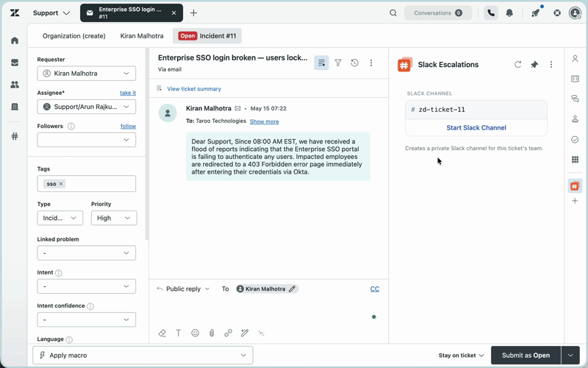
Task: Remove the sso tag
Action: 61,184
